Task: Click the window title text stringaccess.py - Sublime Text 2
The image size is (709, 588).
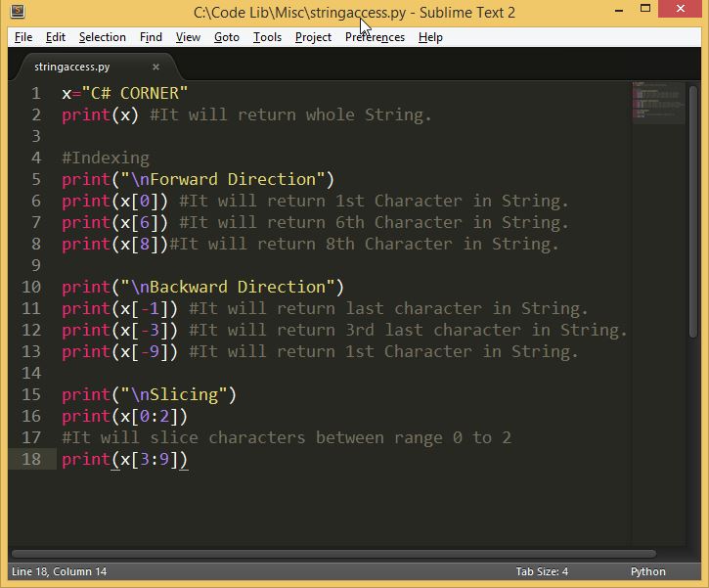Action: (413, 13)
